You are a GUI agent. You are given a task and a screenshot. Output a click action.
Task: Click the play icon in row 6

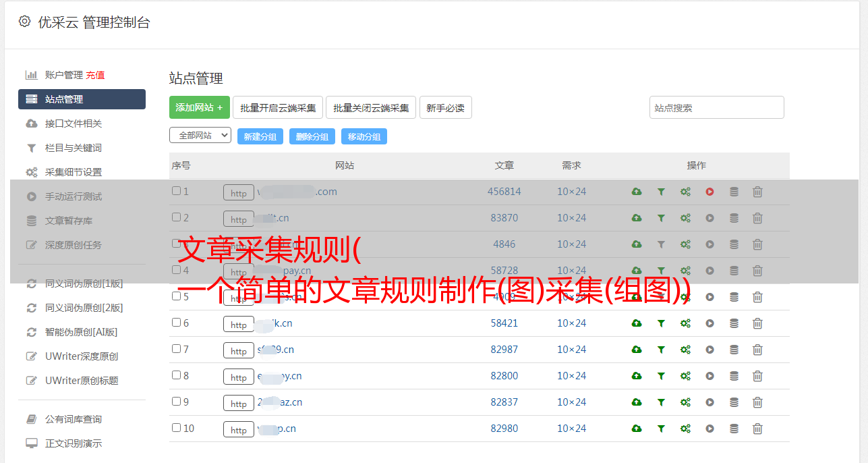pos(710,323)
